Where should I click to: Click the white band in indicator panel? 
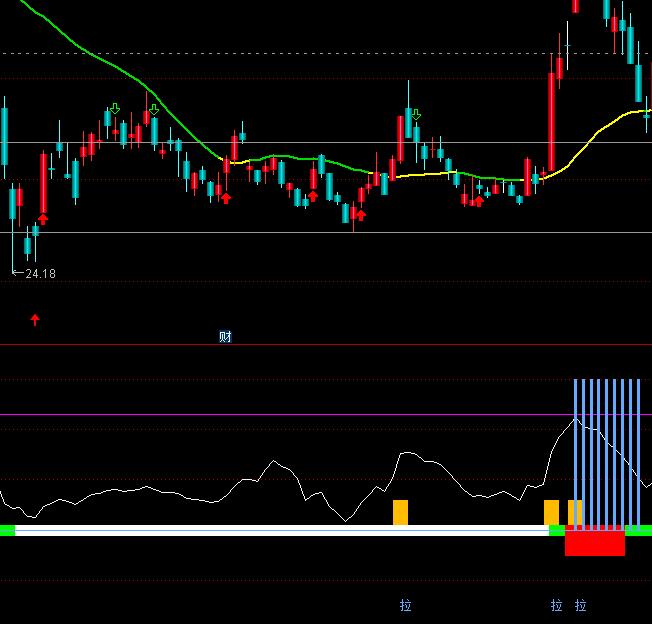point(280,530)
